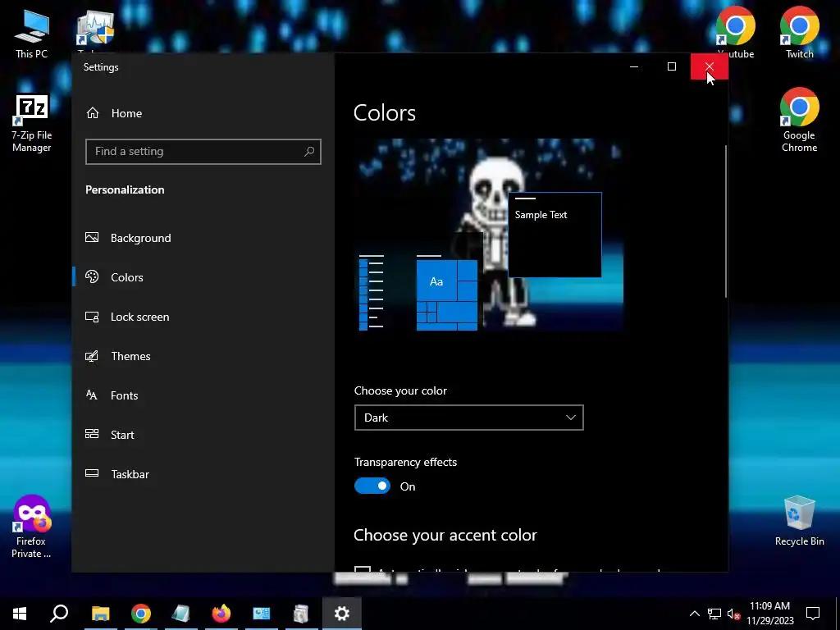
Task: Open Taskbar icon in Personalization list
Action: pos(92,473)
